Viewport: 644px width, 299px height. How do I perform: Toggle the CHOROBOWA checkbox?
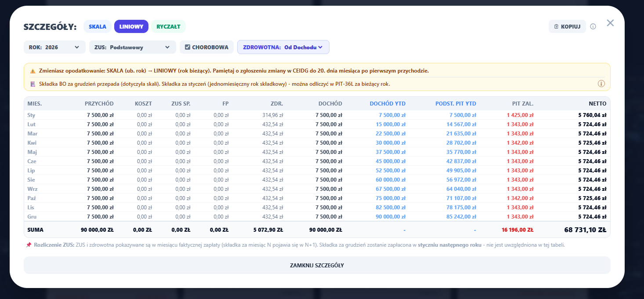[x=188, y=47]
